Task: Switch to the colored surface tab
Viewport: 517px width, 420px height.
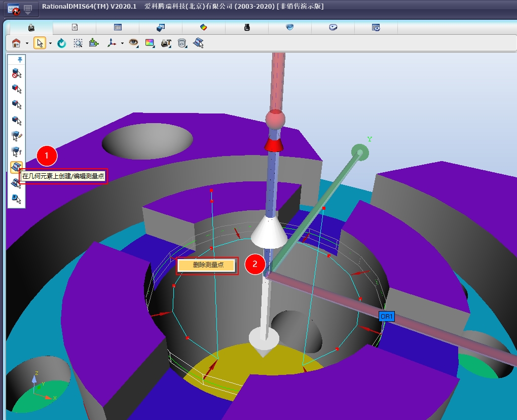Action: 203,27
